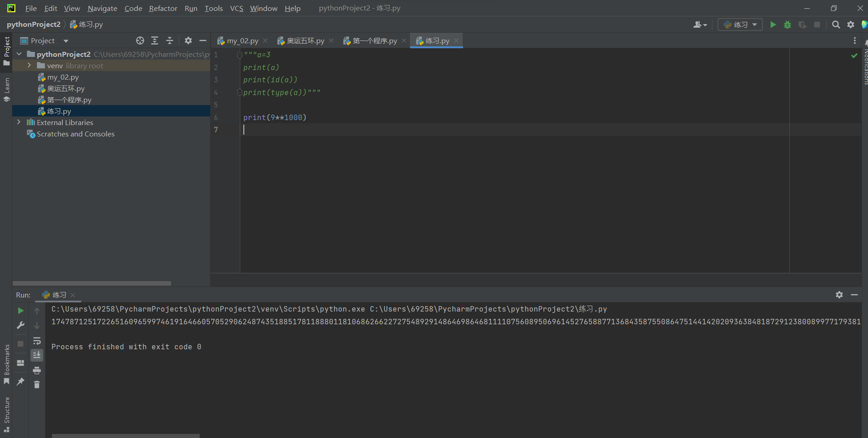Hide the Project tool window
The image size is (868, 438).
[203, 40]
